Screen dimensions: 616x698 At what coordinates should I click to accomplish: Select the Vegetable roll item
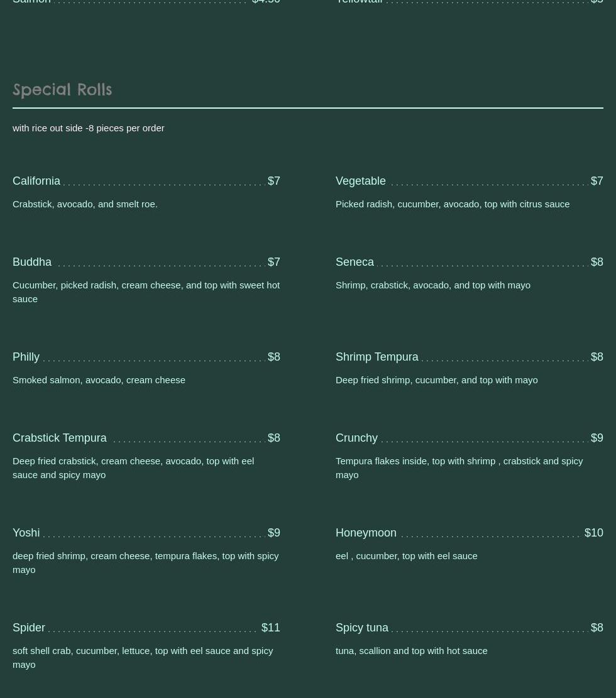(x=361, y=181)
